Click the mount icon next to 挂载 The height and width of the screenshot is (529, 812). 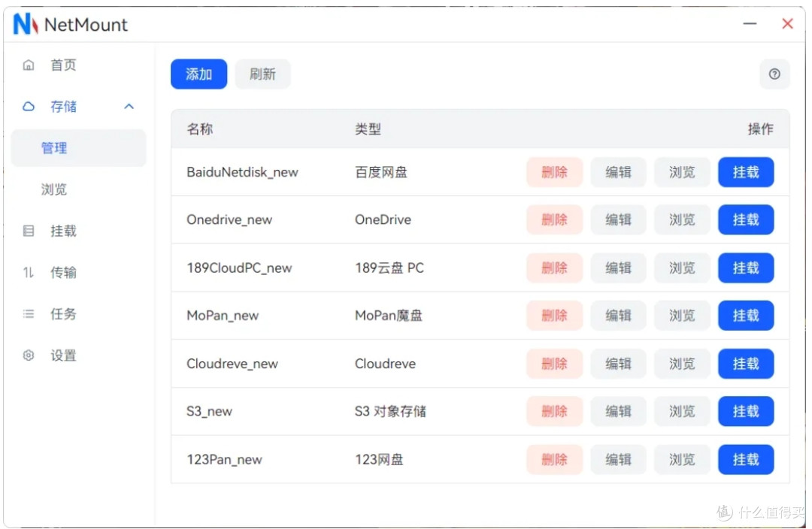pos(29,231)
